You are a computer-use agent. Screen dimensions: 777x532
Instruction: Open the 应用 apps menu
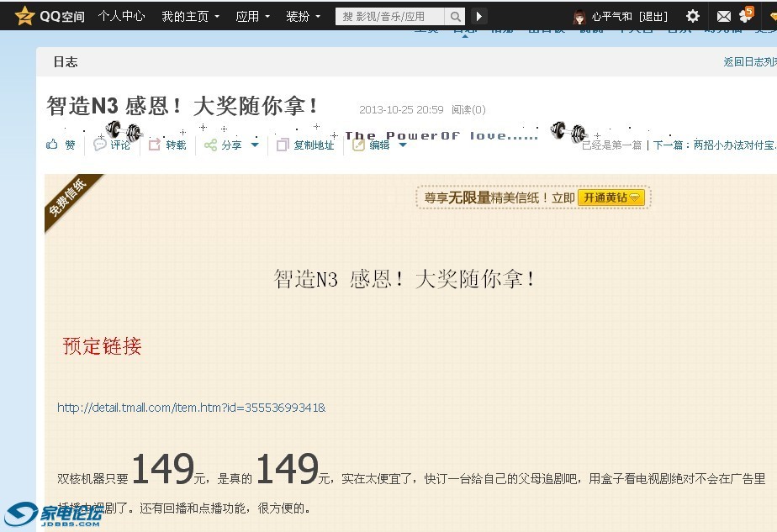pos(252,16)
